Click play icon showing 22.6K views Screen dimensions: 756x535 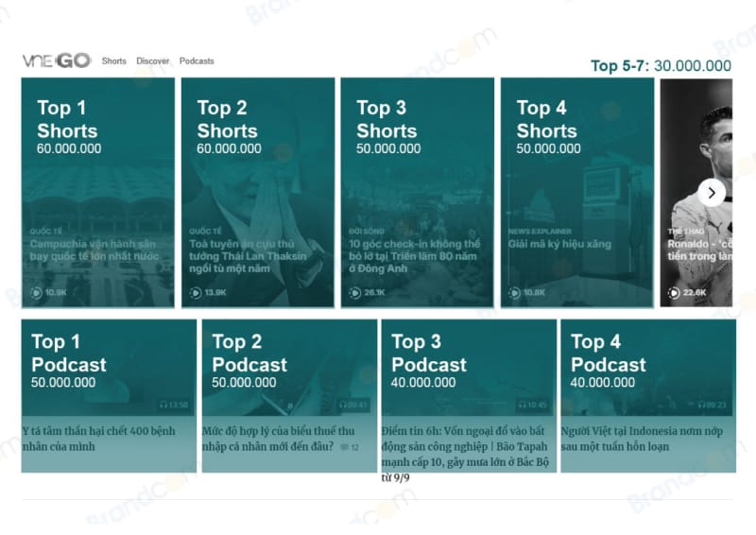[675, 293]
